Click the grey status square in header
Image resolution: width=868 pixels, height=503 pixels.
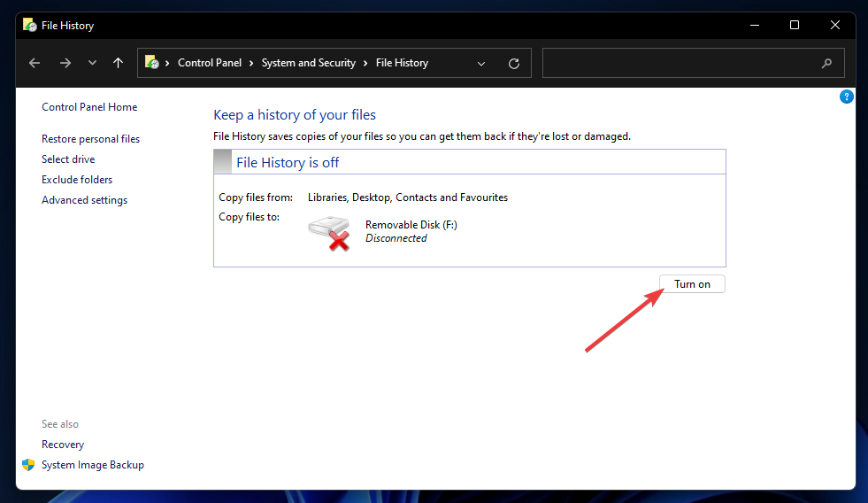pos(223,162)
